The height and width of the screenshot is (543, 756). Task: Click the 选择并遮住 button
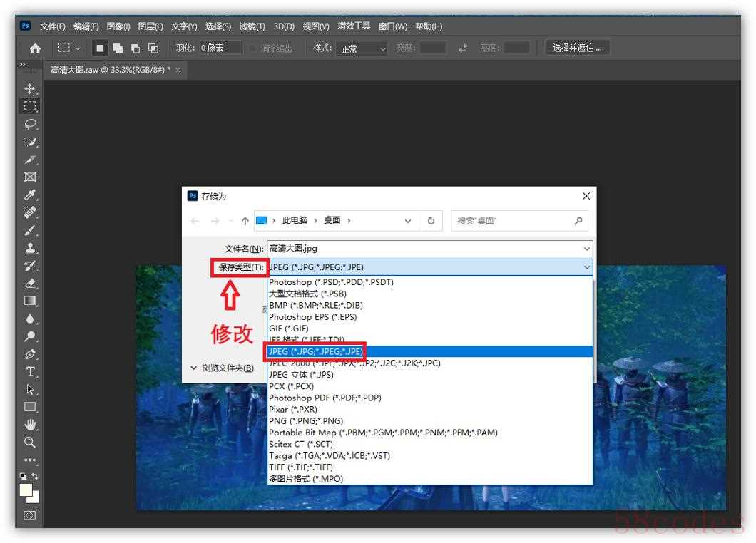tap(577, 48)
